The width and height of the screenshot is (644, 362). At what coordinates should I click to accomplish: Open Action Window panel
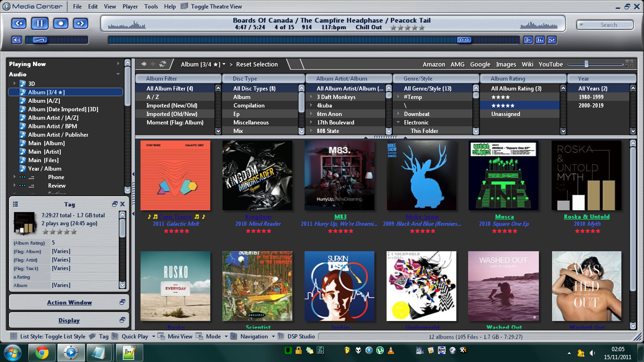(x=69, y=302)
